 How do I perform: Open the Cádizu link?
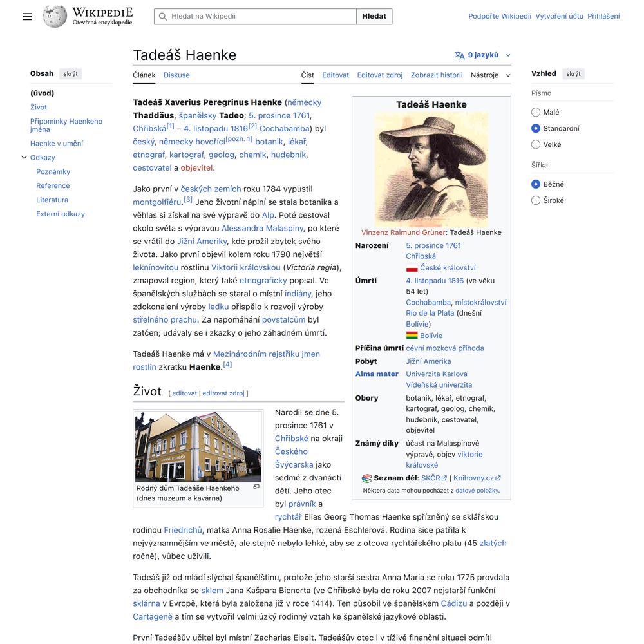[x=454, y=604]
